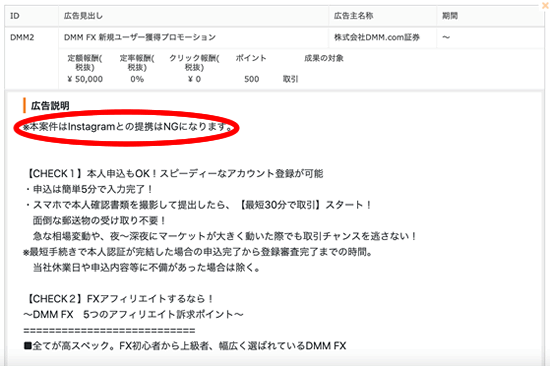550x366 pixels.
Task: Click the 取引 target value
Action: point(290,79)
